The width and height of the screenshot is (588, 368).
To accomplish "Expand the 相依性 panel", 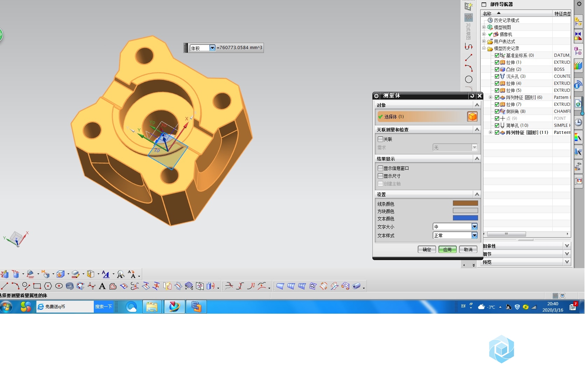I will pos(567,246).
